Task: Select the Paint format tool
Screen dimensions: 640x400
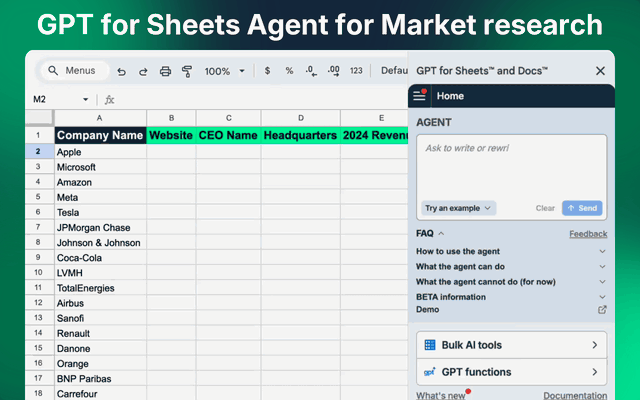Action: (187, 71)
